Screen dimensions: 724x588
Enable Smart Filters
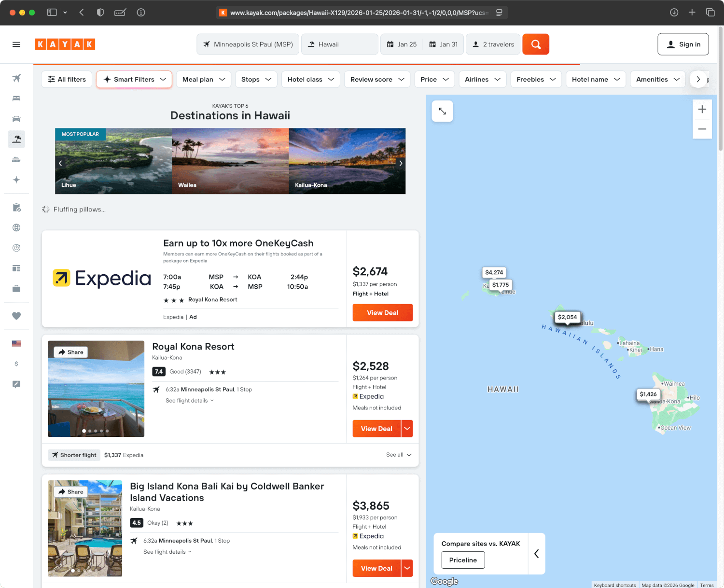point(134,79)
